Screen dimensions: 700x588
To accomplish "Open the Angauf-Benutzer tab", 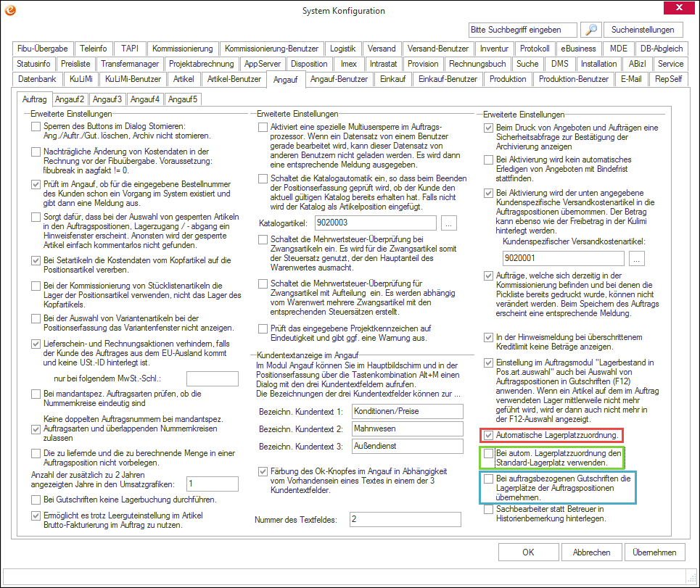I will point(339,79).
